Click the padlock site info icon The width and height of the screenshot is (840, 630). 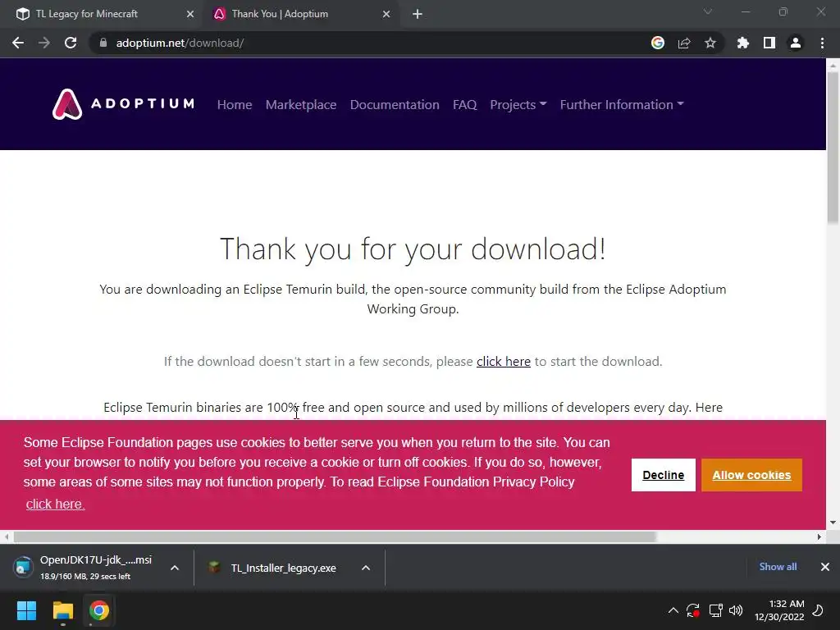tap(103, 43)
